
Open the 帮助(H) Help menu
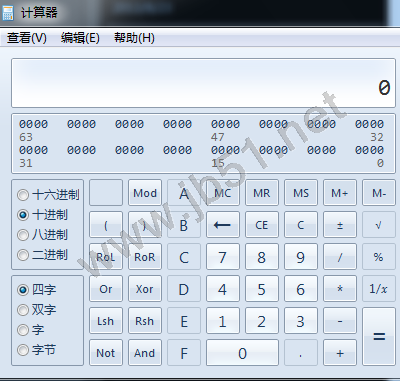pyautogui.click(x=134, y=38)
